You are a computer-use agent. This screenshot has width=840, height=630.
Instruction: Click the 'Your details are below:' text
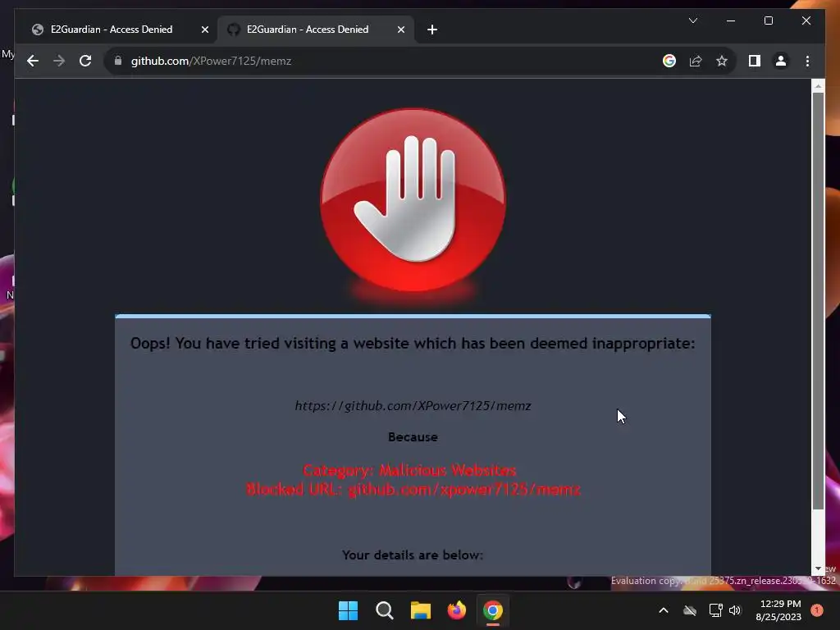pyautogui.click(x=413, y=555)
